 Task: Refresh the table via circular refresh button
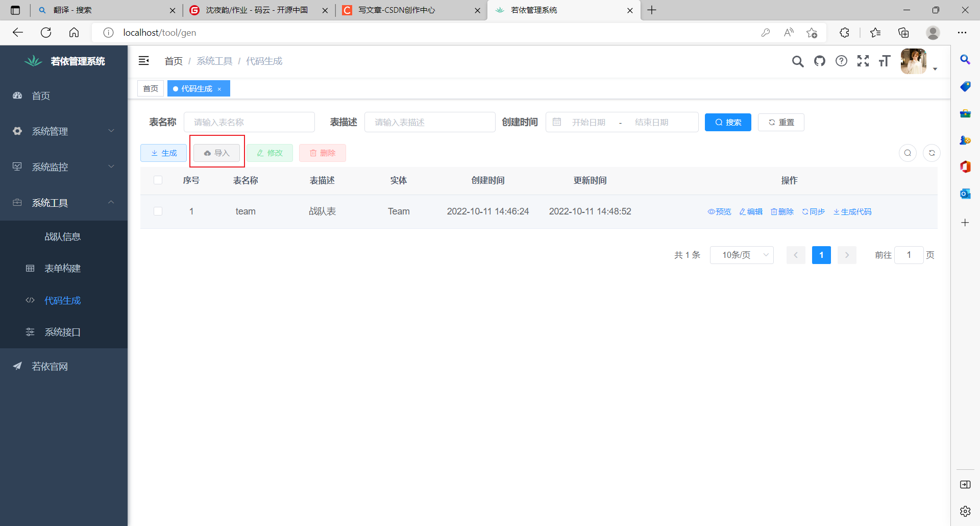(932, 153)
